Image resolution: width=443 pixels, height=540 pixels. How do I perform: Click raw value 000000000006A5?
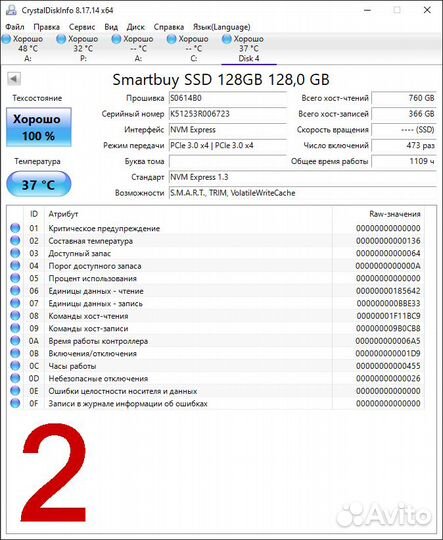coord(388,341)
